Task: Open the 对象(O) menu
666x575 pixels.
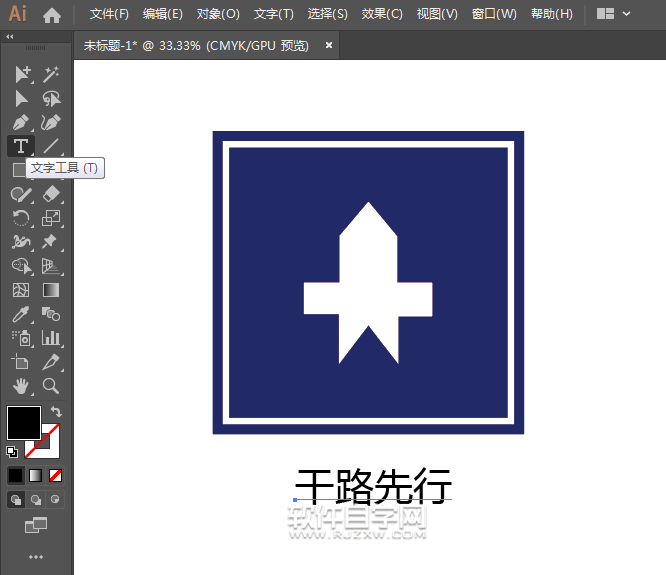Action: pos(218,14)
